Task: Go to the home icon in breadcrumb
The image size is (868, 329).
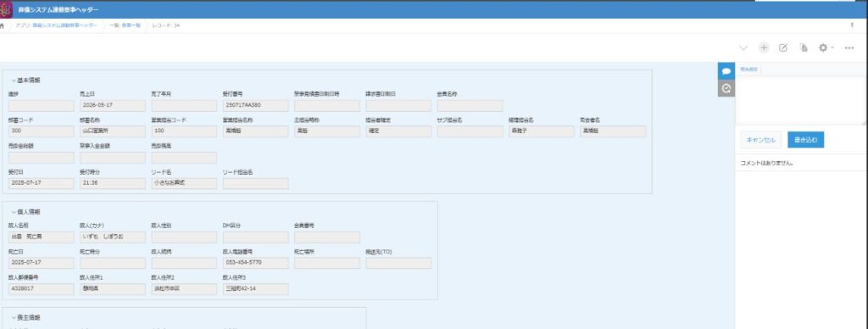Action: pyautogui.click(x=3, y=25)
